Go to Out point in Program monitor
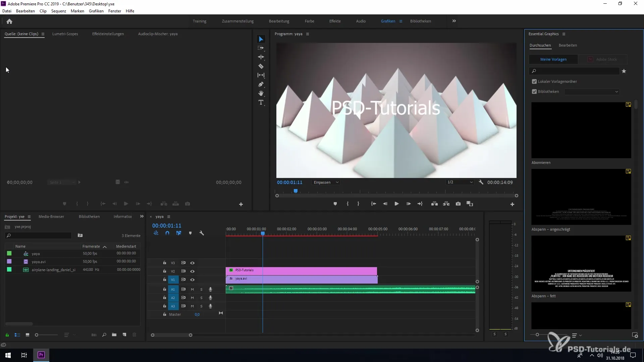This screenshot has height=362, width=644. (x=420, y=204)
